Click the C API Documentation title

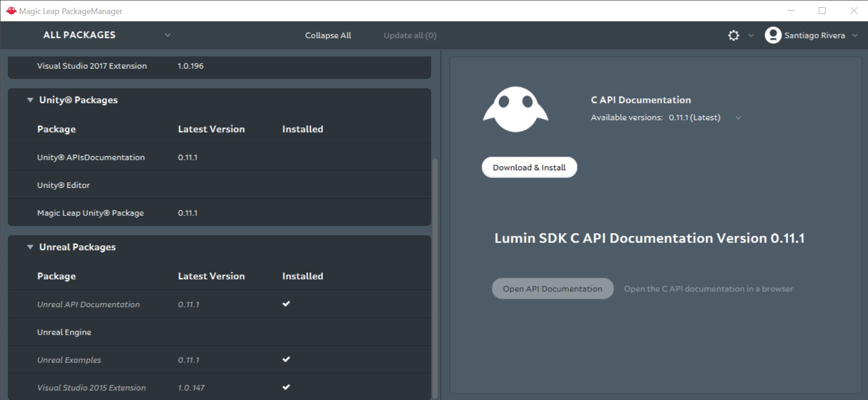click(x=641, y=100)
